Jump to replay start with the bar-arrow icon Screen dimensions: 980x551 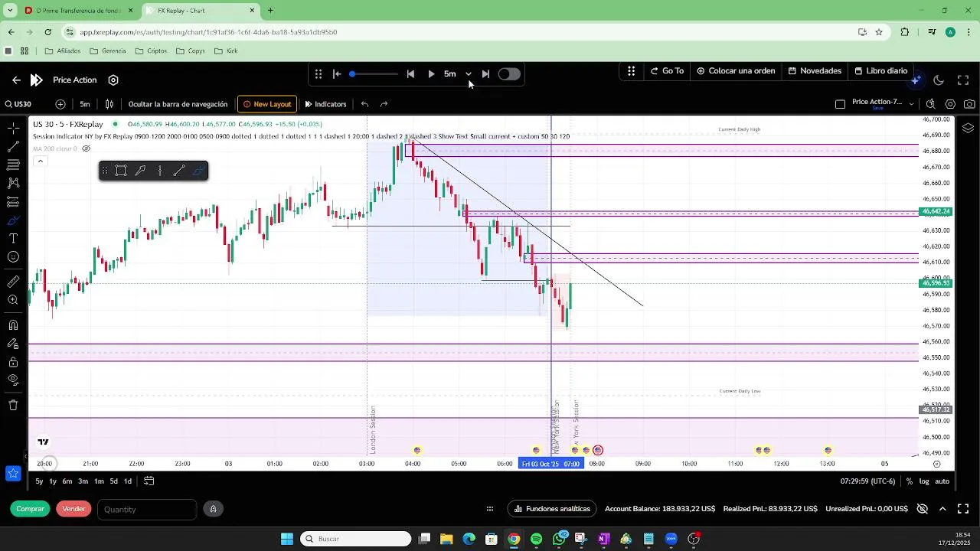pyautogui.click(x=337, y=74)
